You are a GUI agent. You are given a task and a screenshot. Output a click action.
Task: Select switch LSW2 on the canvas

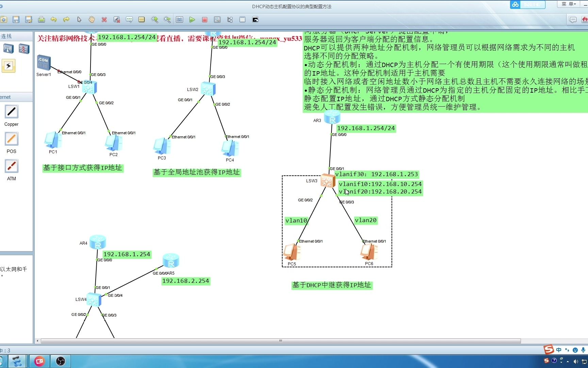(x=208, y=89)
